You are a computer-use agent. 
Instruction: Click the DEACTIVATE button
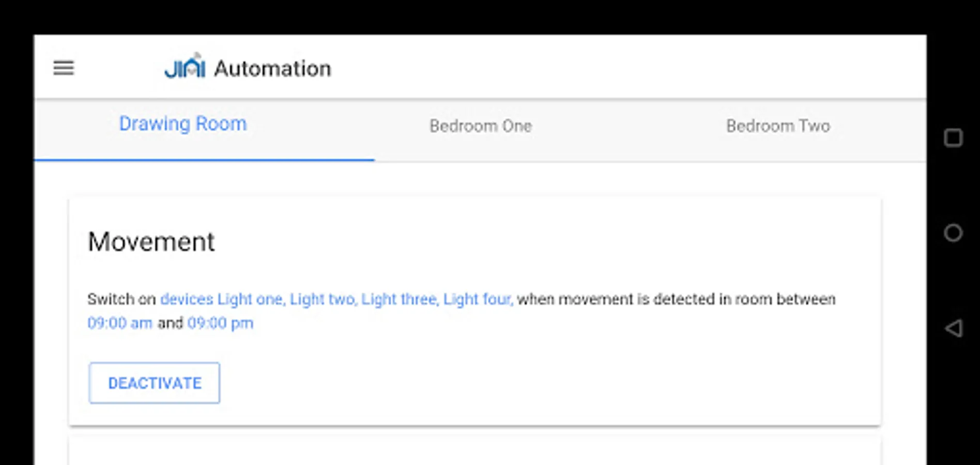[154, 383]
